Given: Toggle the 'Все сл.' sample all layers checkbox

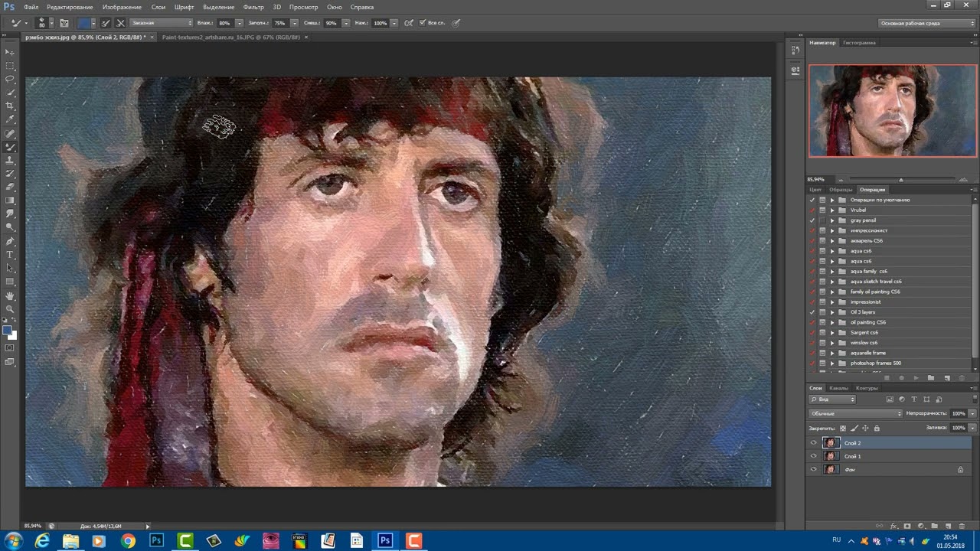Looking at the screenshot, I should click(x=423, y=23).
